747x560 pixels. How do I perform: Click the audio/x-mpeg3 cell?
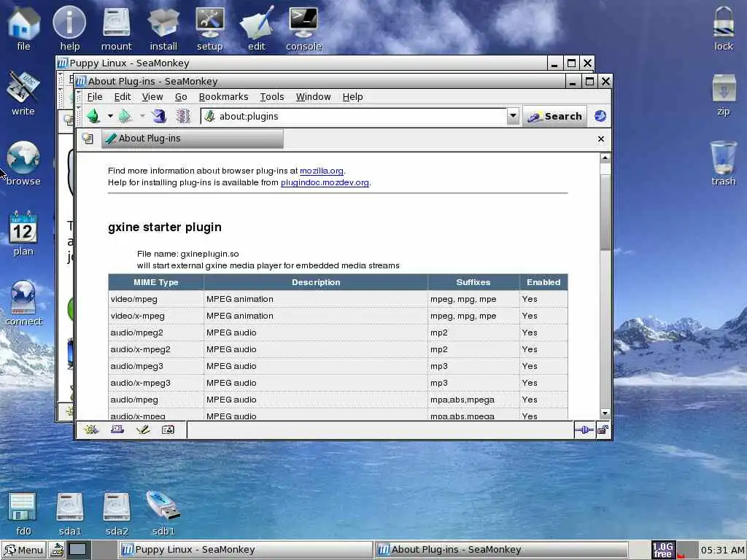[x=156, y=383]
